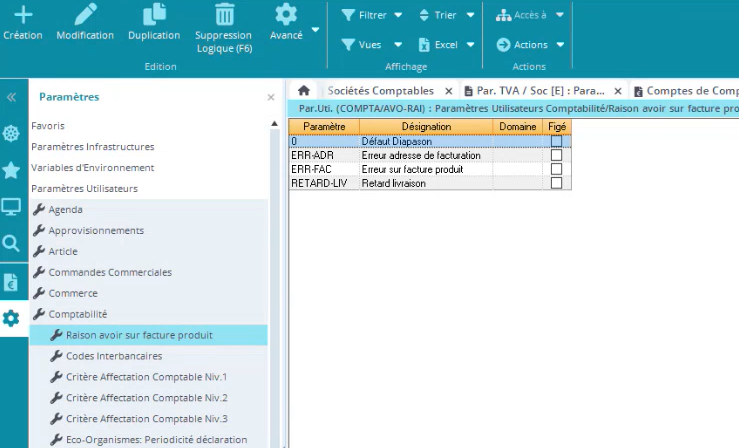
Task: Expand Commandes Commerciales parameter group
Action: (148, 272)
